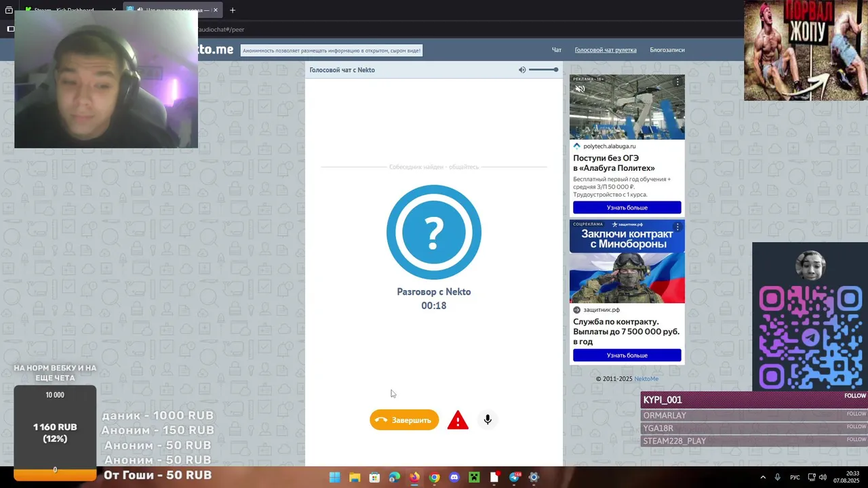Click the От Гоши - 50 RUB donation line
This screenshot has height=488, width=868.
click(x=157, y=475)
